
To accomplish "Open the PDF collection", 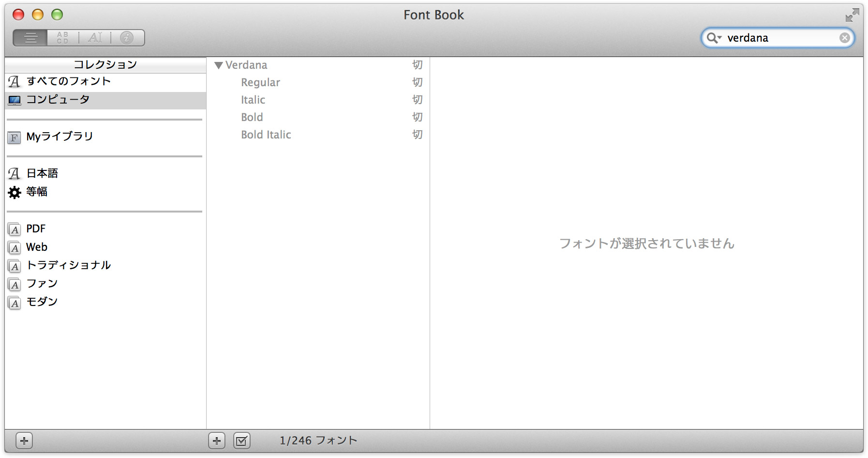I will [105, 229].
